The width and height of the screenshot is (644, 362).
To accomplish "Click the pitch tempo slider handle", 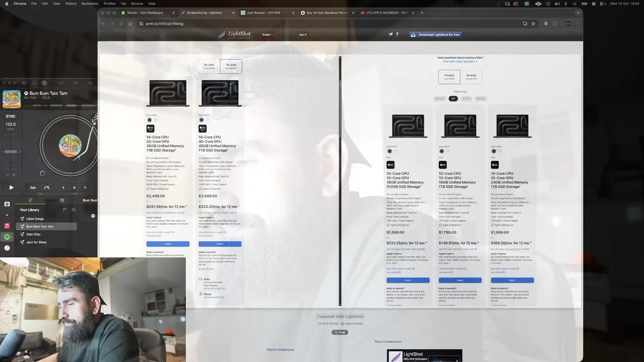I will (10, 152).
